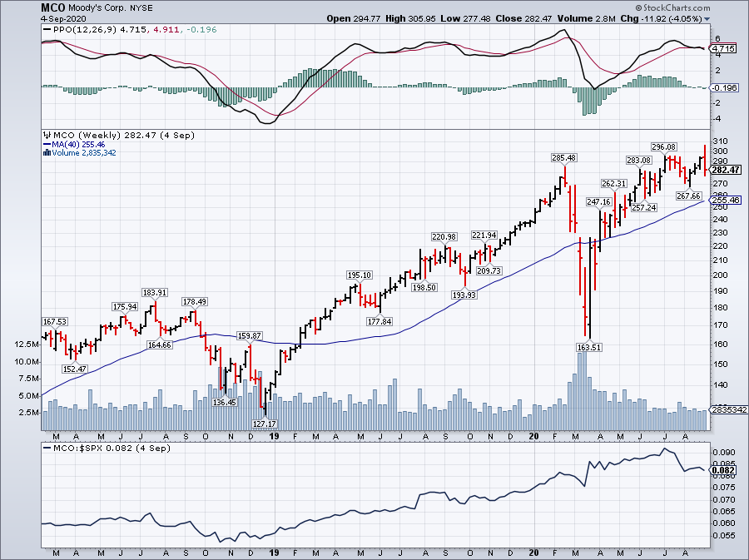This screenshot has height=560, width=749.
Task: Click the 177.84 low annotation
Action: [x=379, y=321]
